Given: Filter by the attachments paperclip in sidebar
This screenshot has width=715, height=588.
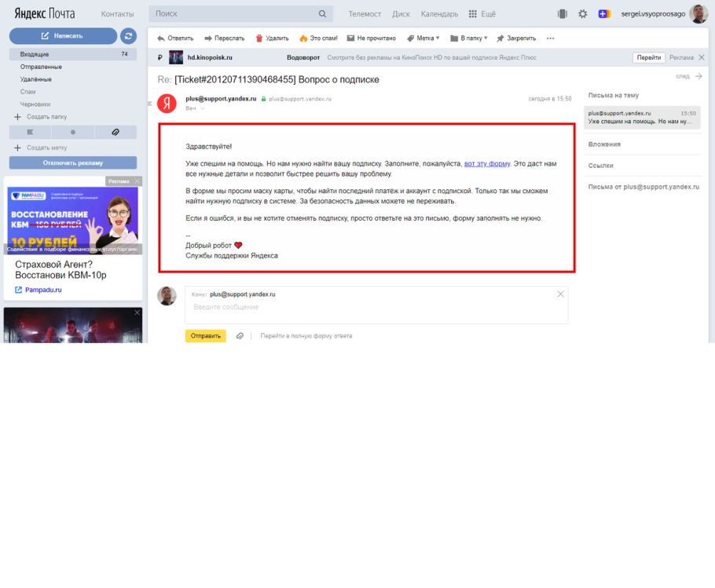Looking at the screenshot, I should point(115,132).
